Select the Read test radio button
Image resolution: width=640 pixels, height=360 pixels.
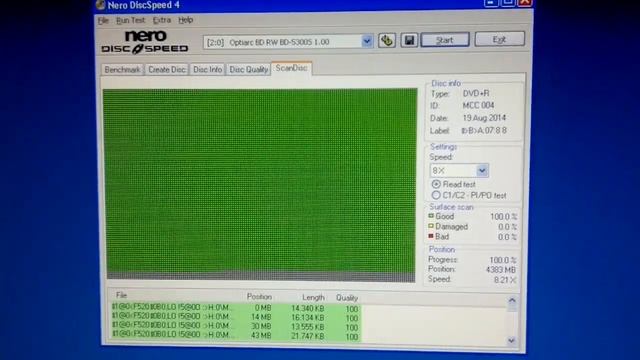[436, 184]
